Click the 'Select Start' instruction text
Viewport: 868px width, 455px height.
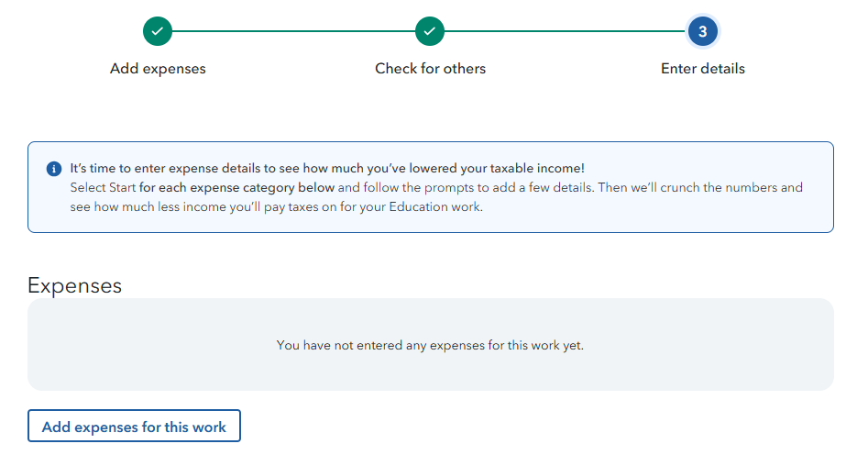(x=103, y=188)
